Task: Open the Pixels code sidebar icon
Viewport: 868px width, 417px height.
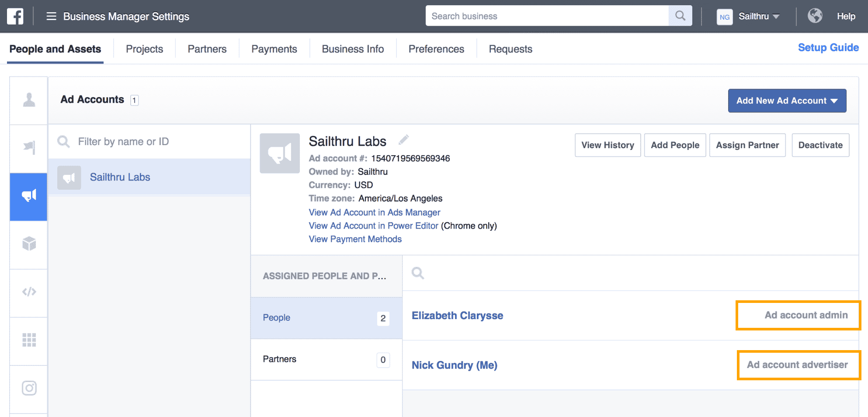Action: (x=29, y=292)
